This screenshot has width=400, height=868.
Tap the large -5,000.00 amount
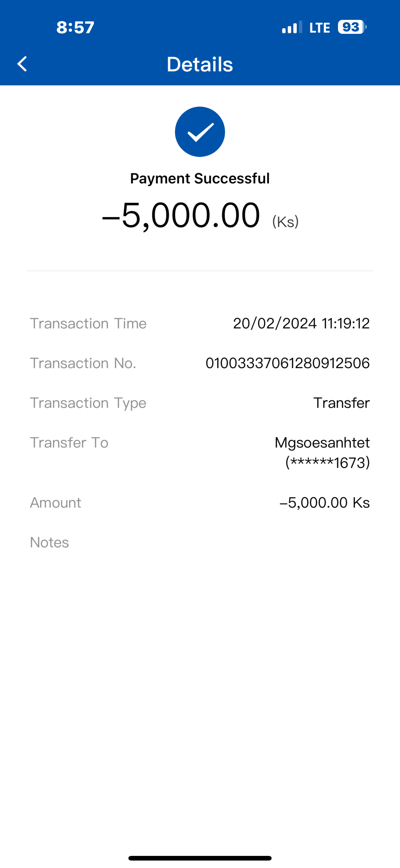181,215
